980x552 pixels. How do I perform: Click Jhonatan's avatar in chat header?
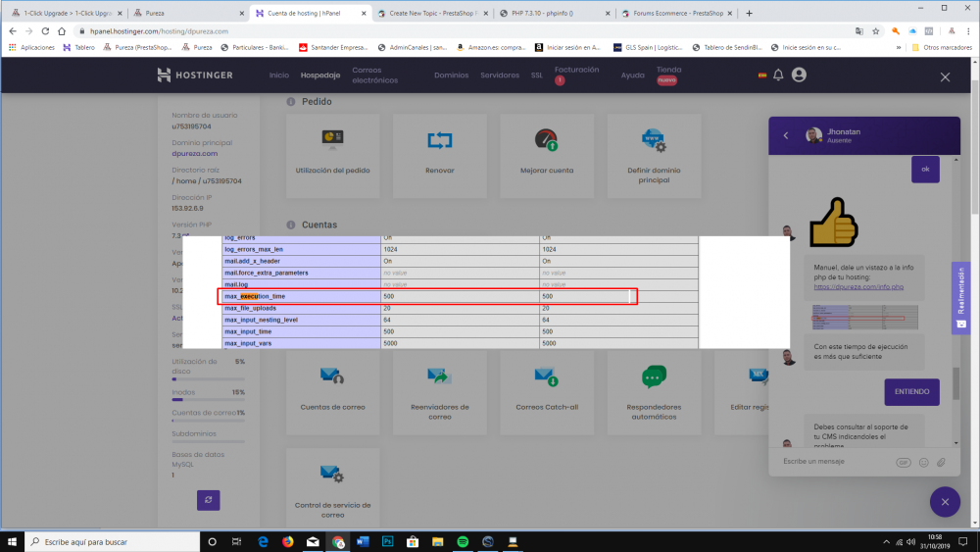813,135
